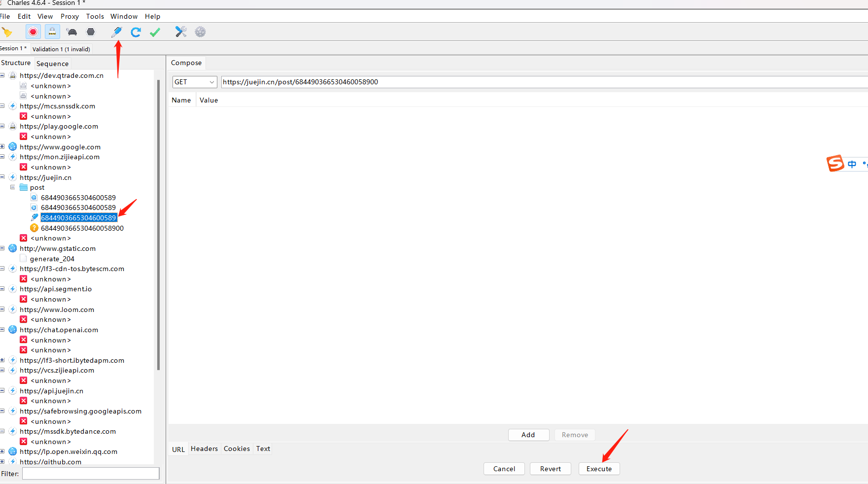Viewport: 868px width, 484px height.
Task: Switch to the Validation 1 tab
Action: point(61,49)
